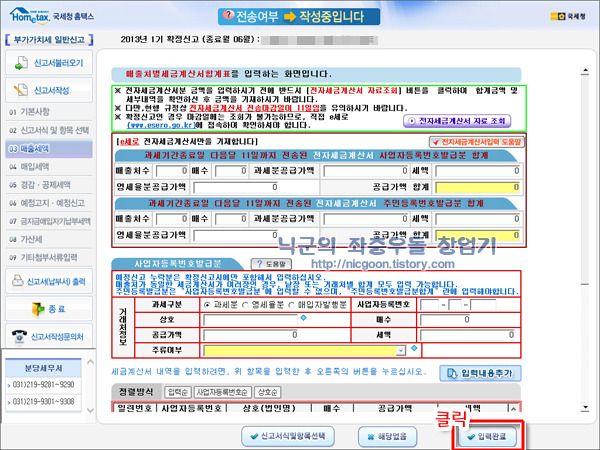Click the table scroll up arrow beside 세액 header

[x=514, y=409]
